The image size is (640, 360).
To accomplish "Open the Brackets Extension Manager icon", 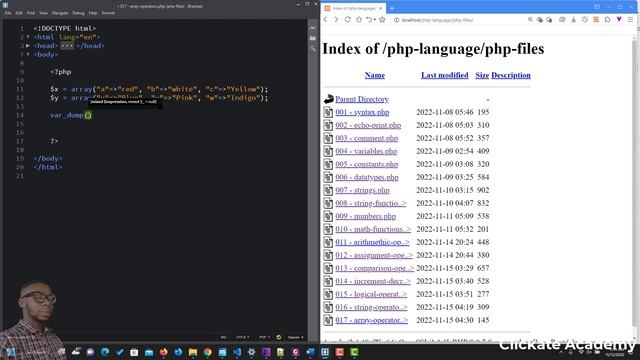I will [313, 38].
